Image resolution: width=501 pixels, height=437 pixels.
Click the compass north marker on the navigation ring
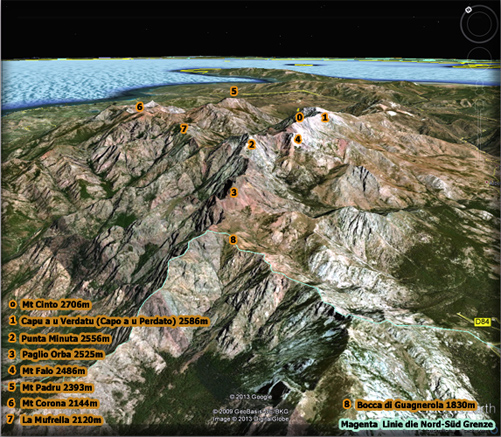(468, 10)
